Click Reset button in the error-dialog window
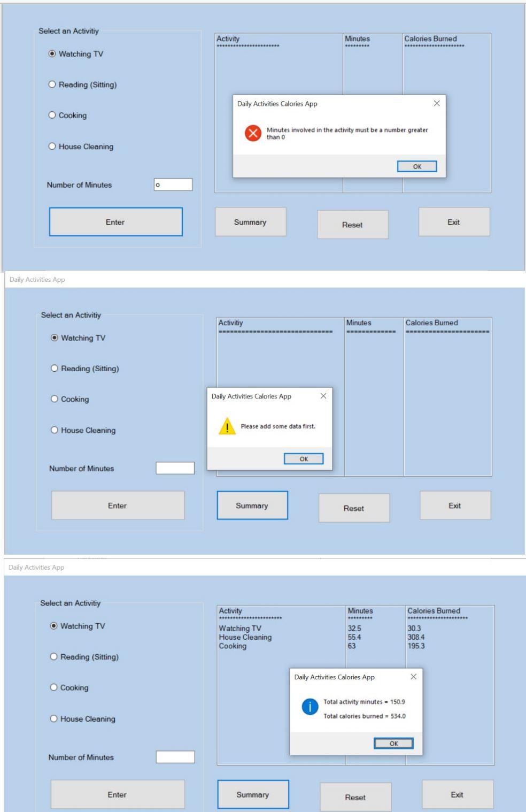Viewport: 526px width, 812px height. (x=353, y=225)
